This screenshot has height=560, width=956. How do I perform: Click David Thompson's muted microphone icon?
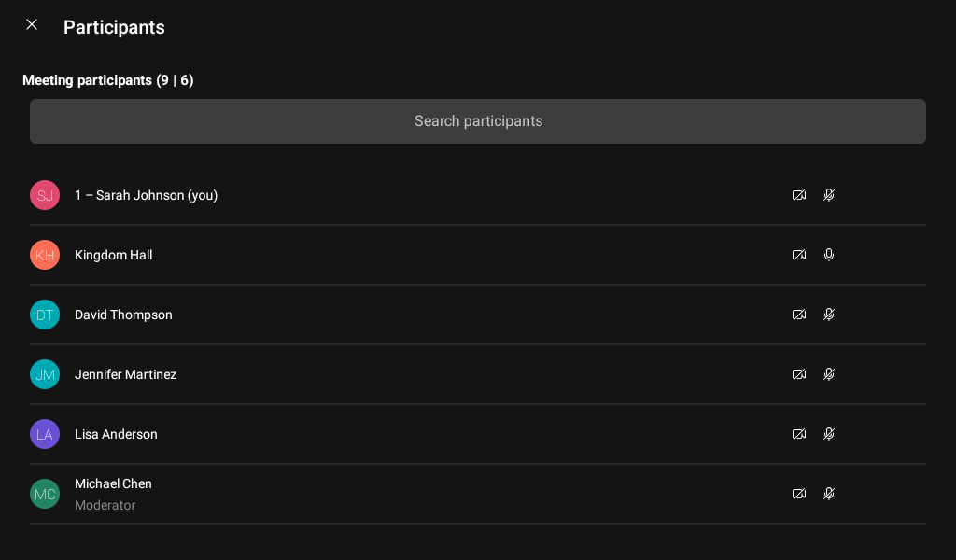(829, 315)
